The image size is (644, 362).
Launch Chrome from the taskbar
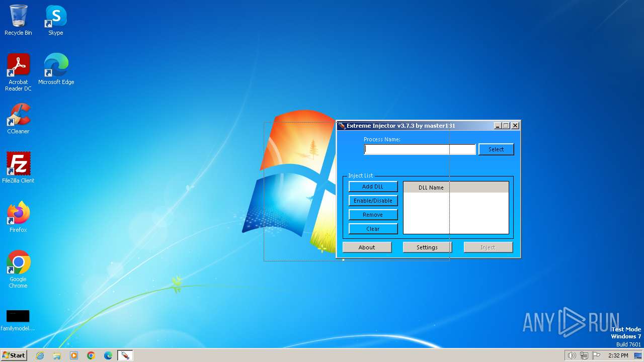click(91, 355)
